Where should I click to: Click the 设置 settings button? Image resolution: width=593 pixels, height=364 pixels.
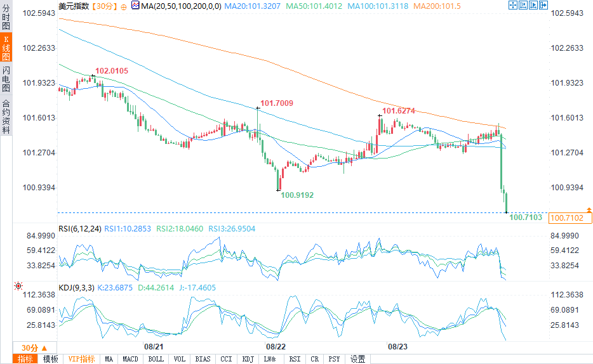click(x=357, y=359)
